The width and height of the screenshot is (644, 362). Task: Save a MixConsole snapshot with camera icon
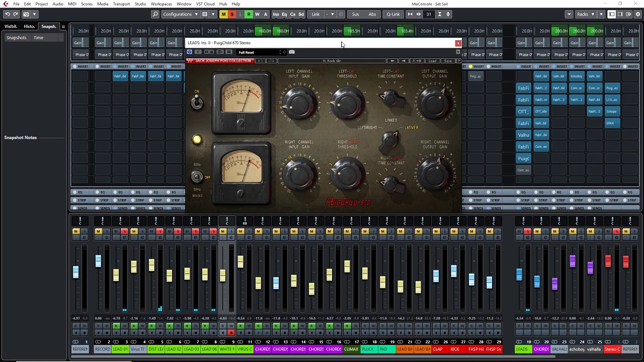click(x=26, y=14)
